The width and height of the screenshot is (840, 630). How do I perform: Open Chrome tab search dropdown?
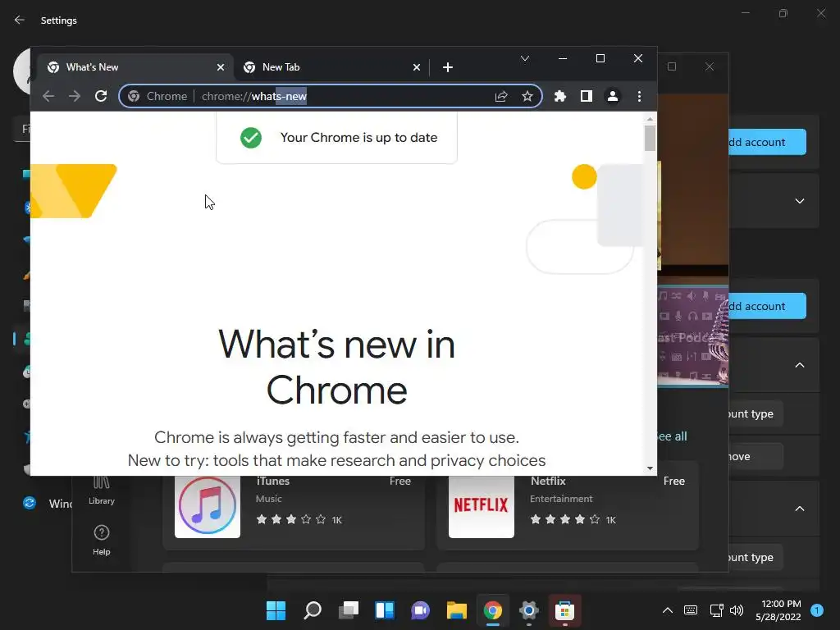[x=525, y=58]
